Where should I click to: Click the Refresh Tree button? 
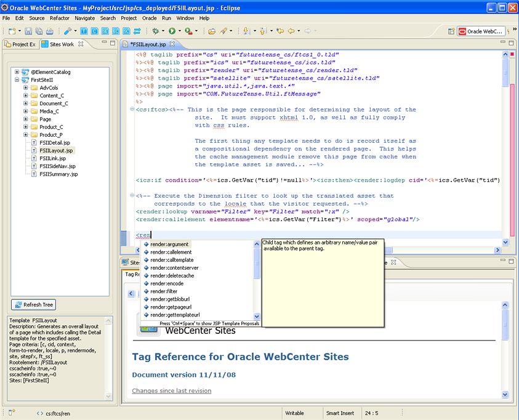tap(34, 305)
